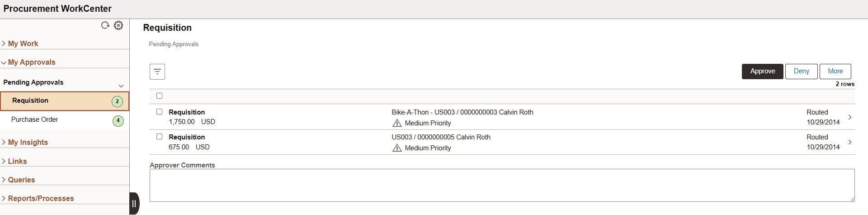This screenshot has height=215, width=868.
Task: Open details arrow for 1,750.00 USD requisition
Action: point(850,117)
